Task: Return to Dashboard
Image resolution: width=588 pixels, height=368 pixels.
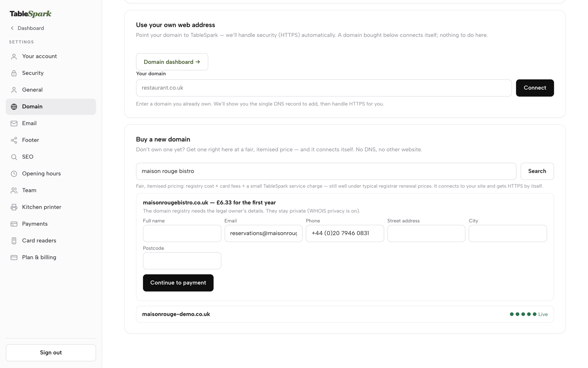Action: click(x=27, y=28)
